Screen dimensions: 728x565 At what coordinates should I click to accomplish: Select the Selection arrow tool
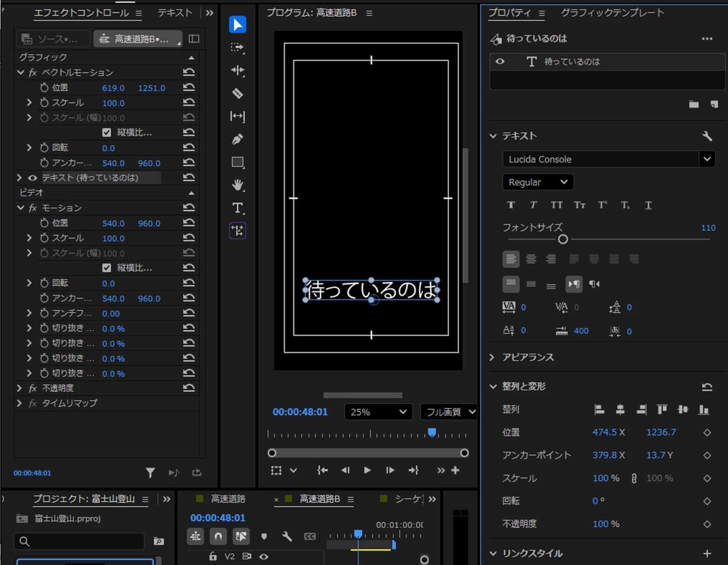click(237, 25)
